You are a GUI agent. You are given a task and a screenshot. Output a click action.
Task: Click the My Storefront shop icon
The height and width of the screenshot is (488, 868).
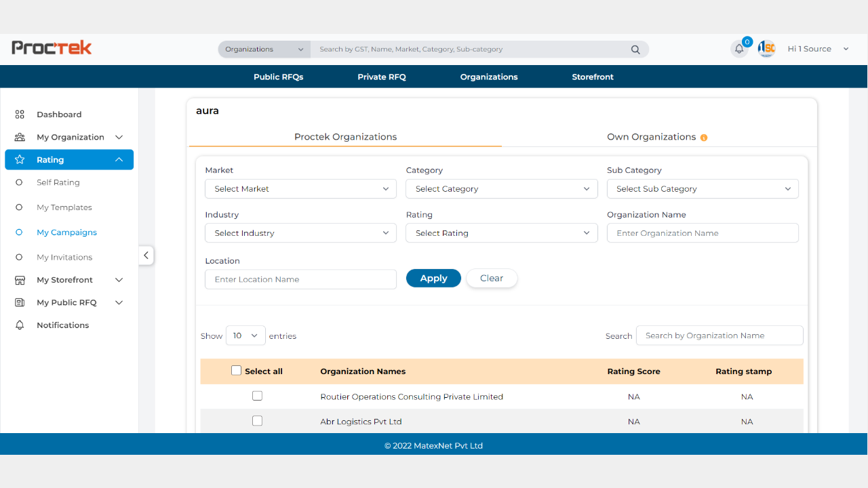pos(20,280)
